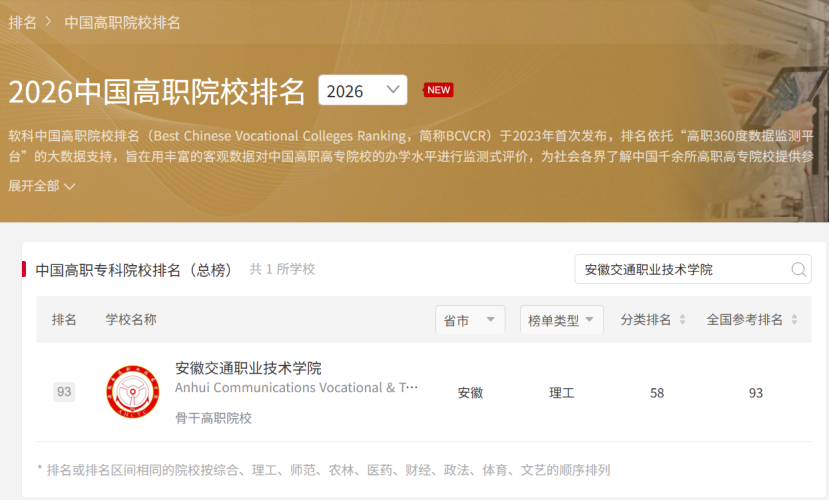Click the red NEW badge
This screenshot has height=501, width=830.
point(438,90)
